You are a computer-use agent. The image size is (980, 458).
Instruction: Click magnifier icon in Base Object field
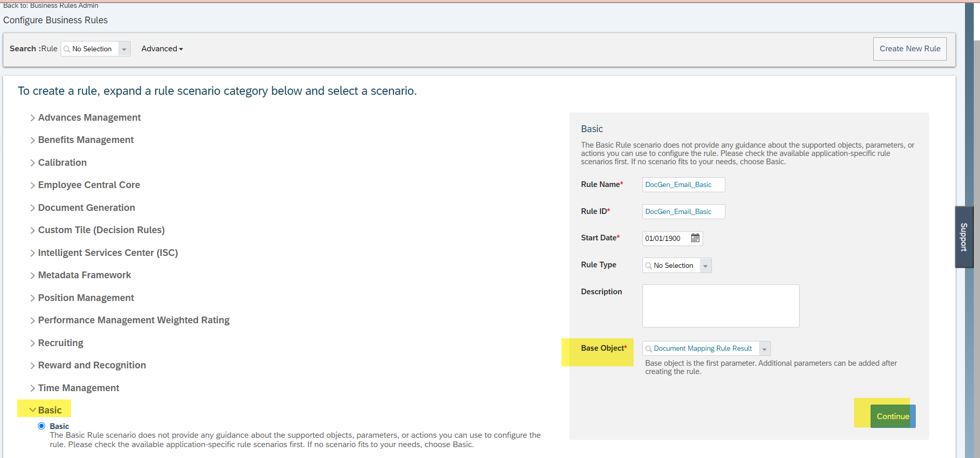[x=648, y=349]
